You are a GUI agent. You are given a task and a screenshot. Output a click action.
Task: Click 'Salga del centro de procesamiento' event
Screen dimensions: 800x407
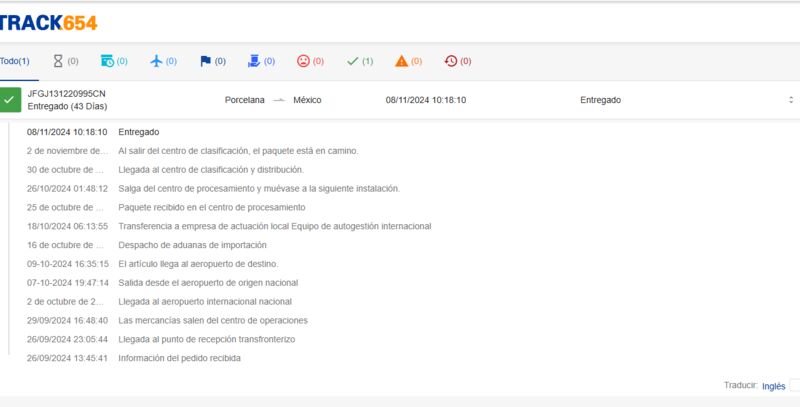(x=259, y=189)
